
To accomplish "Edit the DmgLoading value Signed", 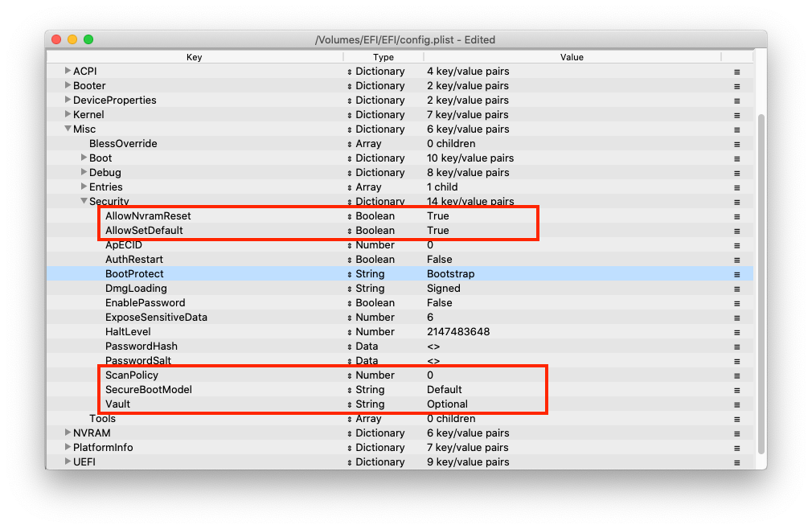I will tap(444, 289).
